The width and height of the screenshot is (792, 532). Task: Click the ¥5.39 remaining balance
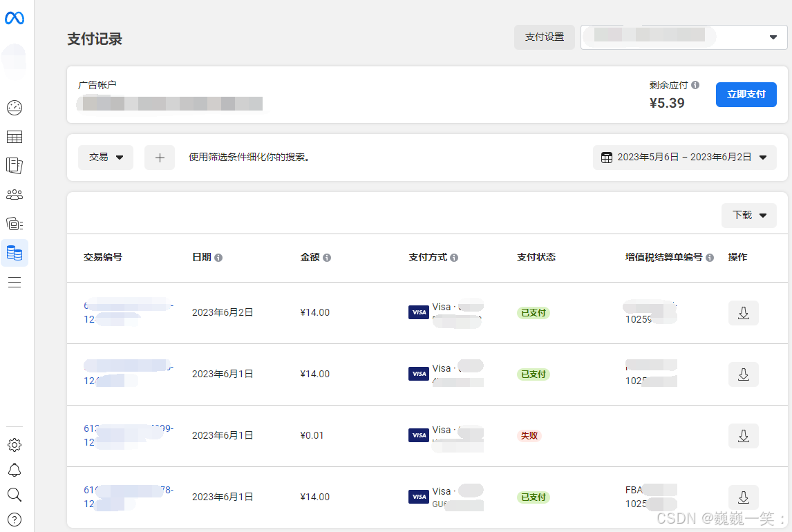tap(667, 103)
